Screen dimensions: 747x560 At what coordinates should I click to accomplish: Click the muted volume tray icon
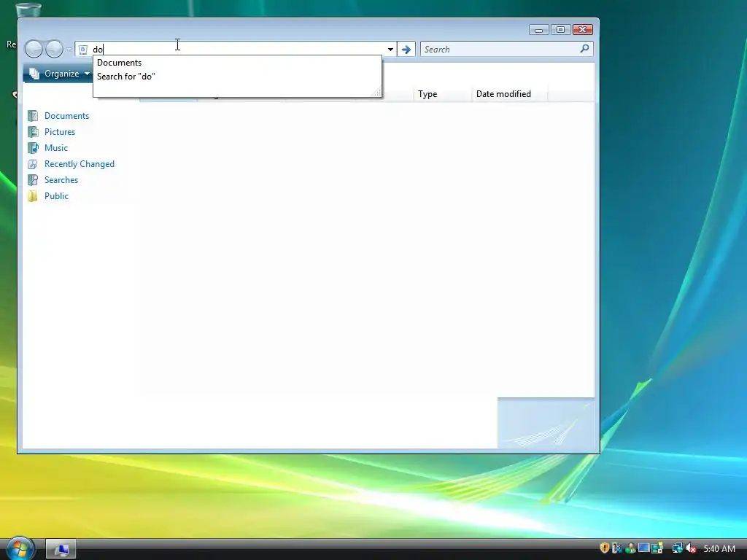click(x=691, y=548)
